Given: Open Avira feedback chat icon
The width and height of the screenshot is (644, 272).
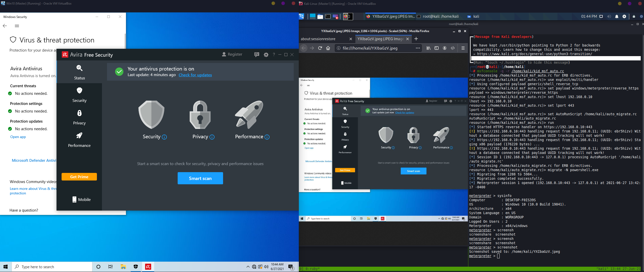Looking at the screenshot, I should point(257,55).
